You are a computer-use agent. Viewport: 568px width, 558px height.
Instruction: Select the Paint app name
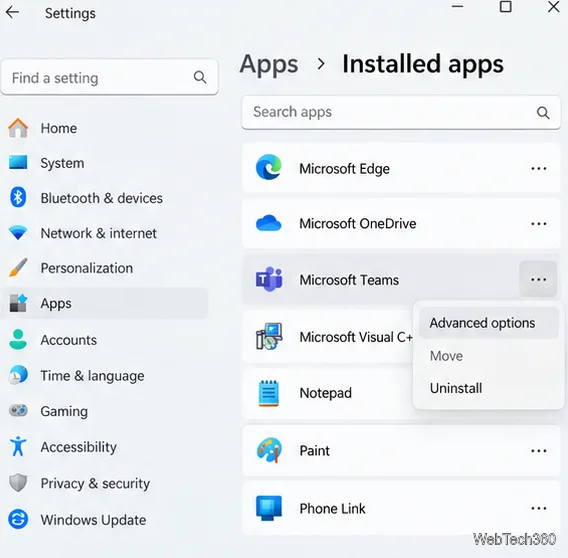(x=314, y=451)
